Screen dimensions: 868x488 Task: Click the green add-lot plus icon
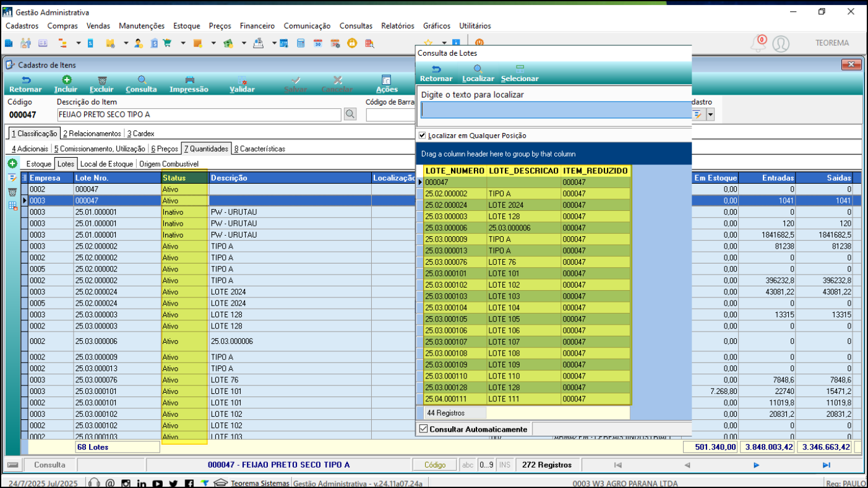coord(12,164)
